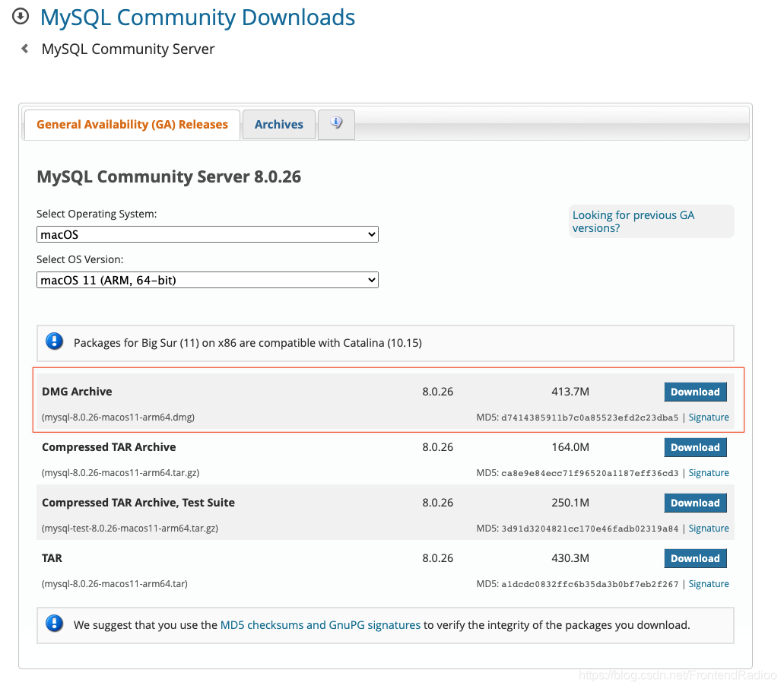The width and height of the screenshot is (784, 689).
Task: Download the Compressed TAR Archive, Test Suite
Action: click(x=695, y=503)
